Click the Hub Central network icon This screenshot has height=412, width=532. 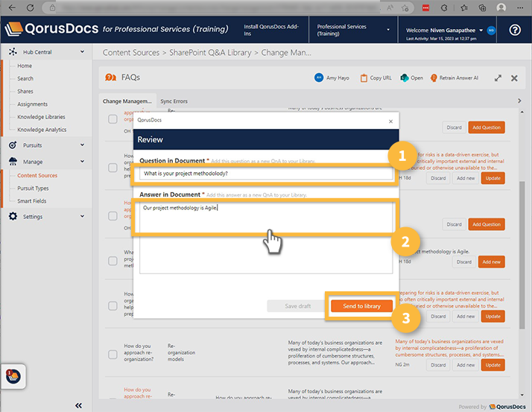(x=13, y=51)
